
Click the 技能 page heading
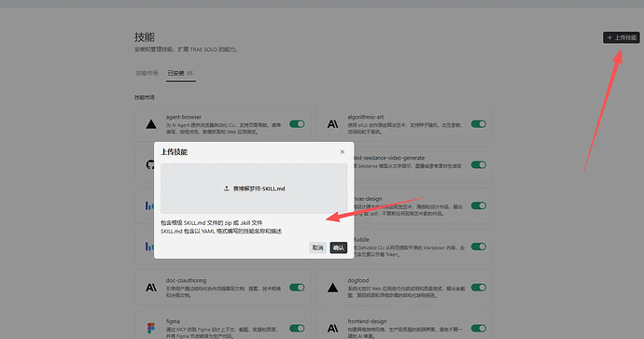145,37
